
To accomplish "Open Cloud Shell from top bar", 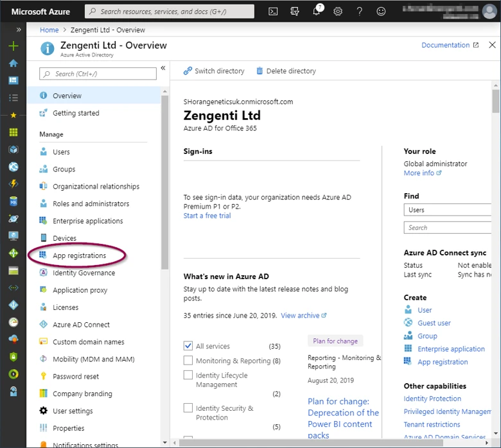I will [273, 12].
